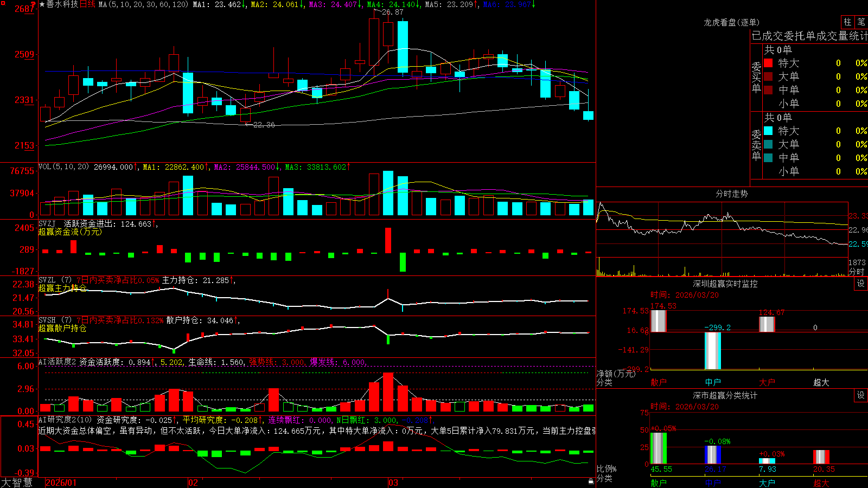
Task: Click the 龙虎看盘(逐单) panel title
Action: point(731,22)
